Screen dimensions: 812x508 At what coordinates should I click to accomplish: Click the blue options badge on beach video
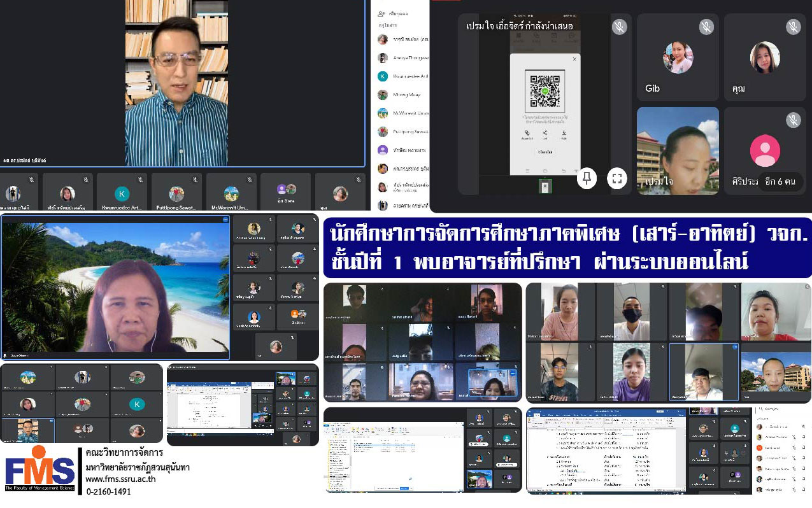pyautogui.click(x=225, y=219)
